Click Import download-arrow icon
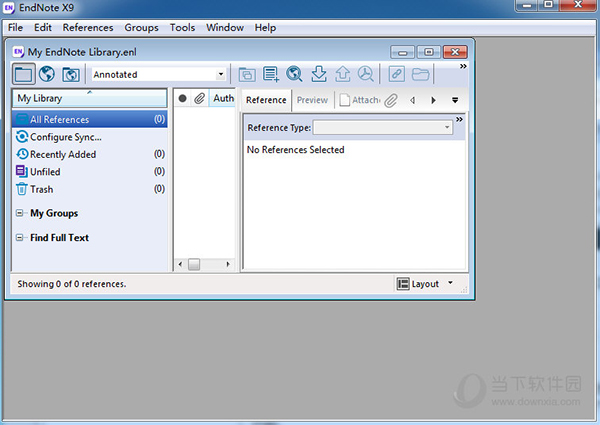 point(319,74)
